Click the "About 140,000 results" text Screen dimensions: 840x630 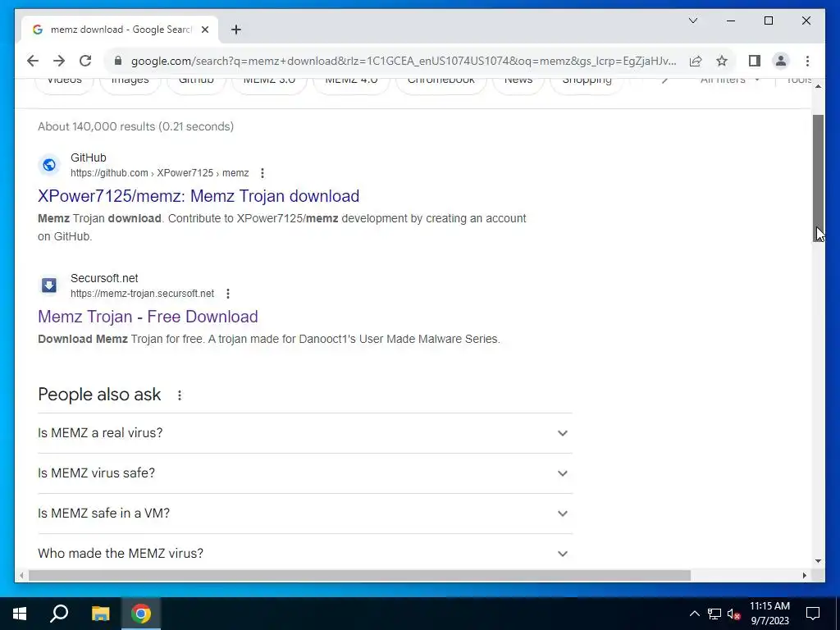135,126
